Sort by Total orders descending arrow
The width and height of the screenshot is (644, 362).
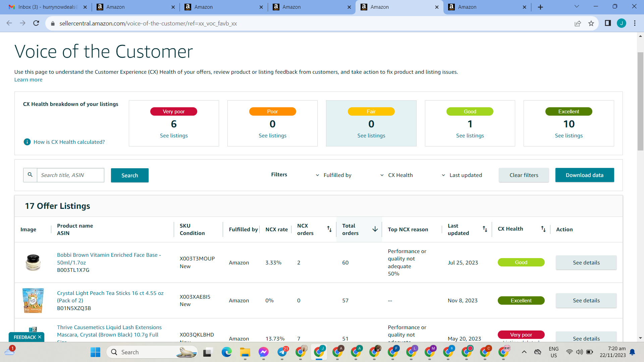pyautogui.click(x=375, y=229)
